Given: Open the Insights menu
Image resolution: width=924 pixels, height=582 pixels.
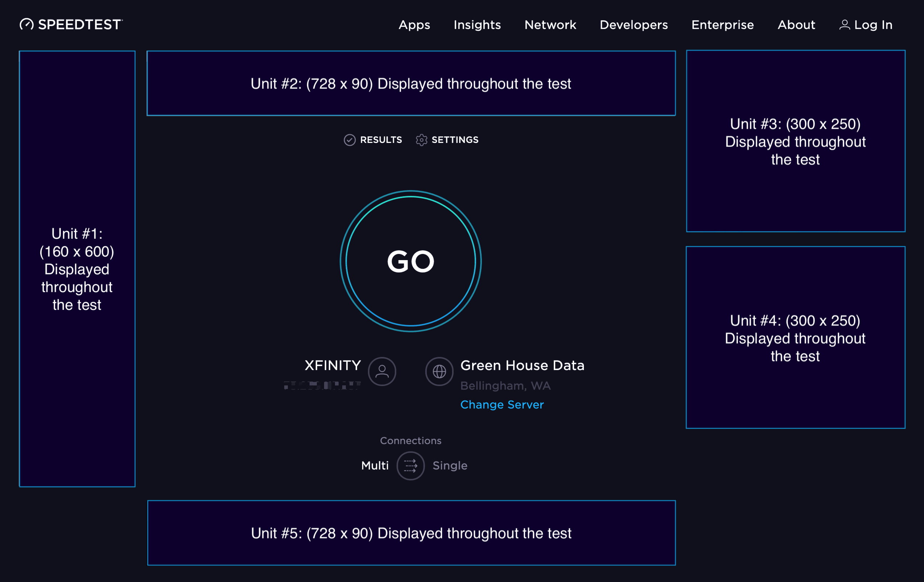Looking at the screenshot, I should click(x=477, y=25).
